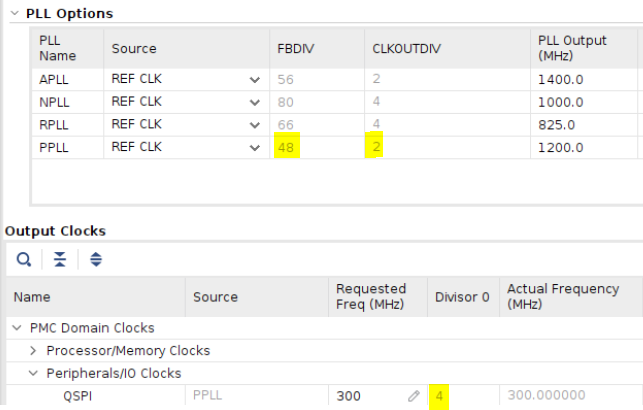Click the collapse all icon

(60, 260)
